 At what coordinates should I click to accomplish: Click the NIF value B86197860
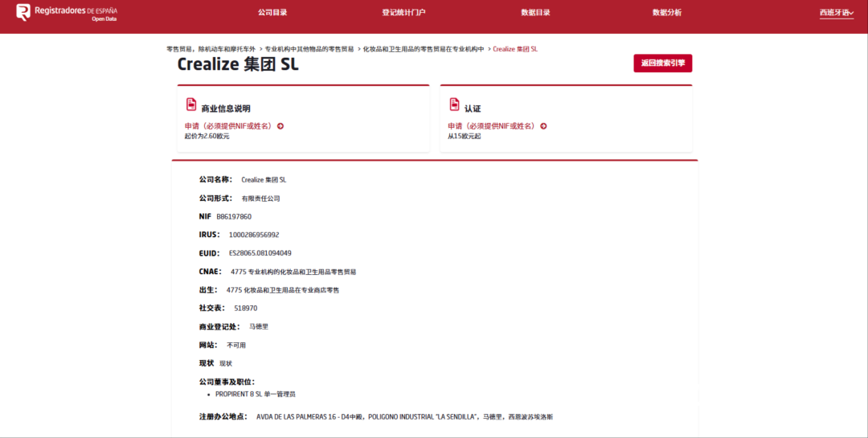pos(234,216)
